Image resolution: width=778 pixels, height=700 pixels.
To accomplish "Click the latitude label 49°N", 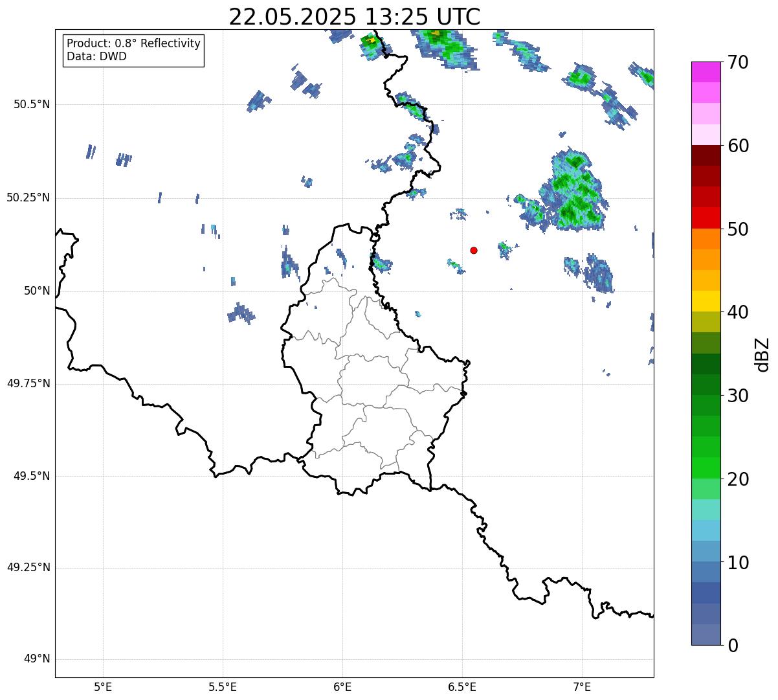I will pyautogui.click(x=37, y=659).
